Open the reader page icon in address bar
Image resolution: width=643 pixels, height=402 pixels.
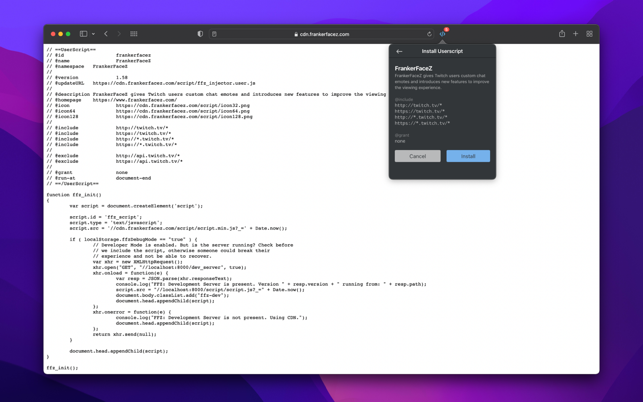[214, 34]
